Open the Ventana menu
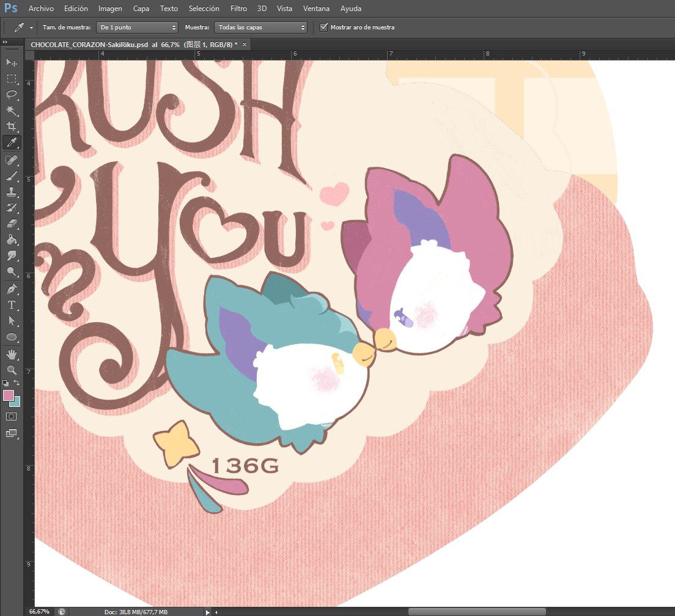The height and width of the screenshot is (616, 675). coord(316,8)
